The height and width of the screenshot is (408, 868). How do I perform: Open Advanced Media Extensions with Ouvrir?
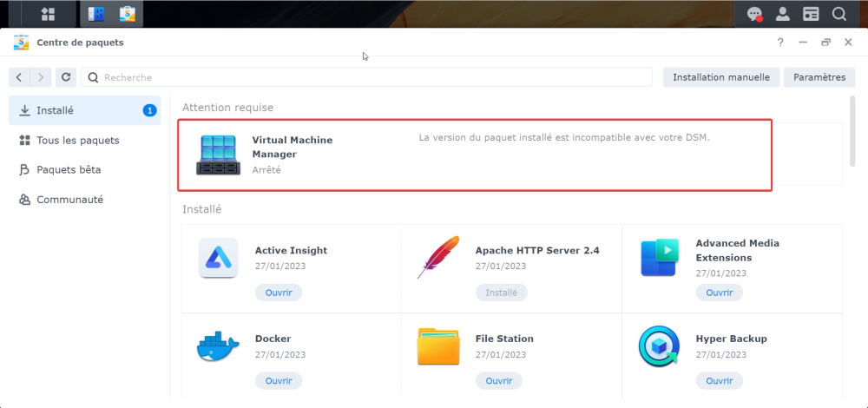point(719,293)
